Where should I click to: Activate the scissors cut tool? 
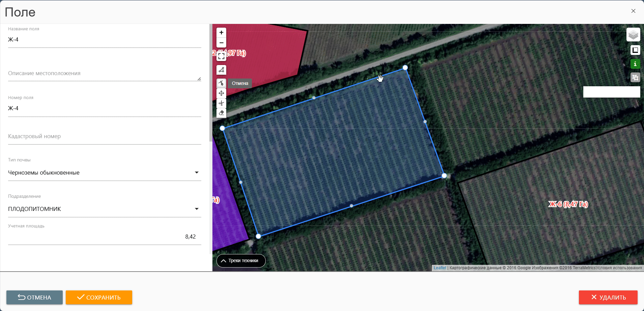(221, 103)
